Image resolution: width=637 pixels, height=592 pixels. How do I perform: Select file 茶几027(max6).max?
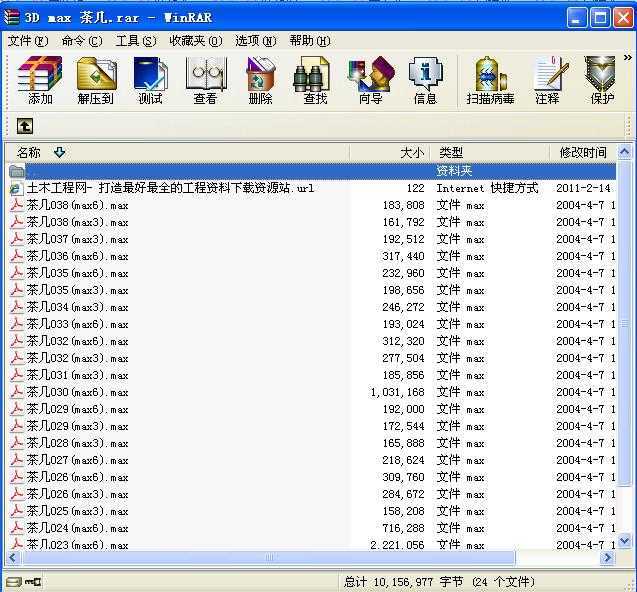point(78,460)
